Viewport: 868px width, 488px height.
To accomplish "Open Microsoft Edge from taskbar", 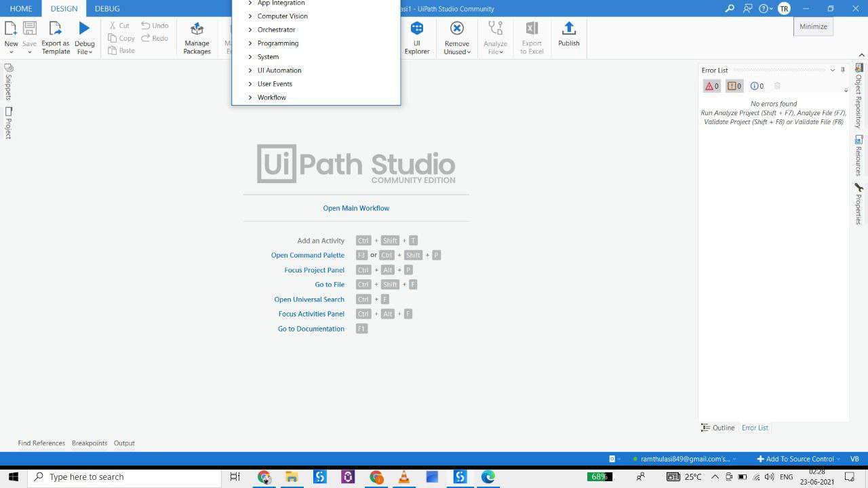I will (x=488, y=477).
